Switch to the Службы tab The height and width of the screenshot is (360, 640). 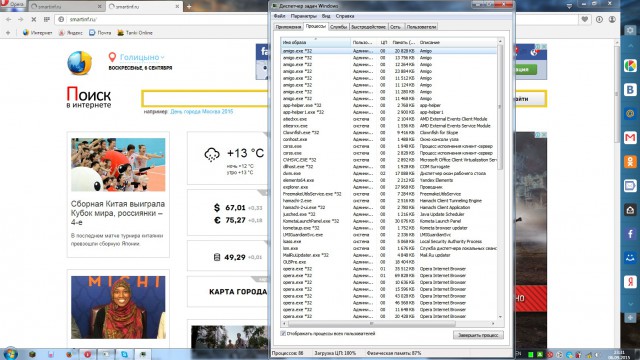coord(338,27)
